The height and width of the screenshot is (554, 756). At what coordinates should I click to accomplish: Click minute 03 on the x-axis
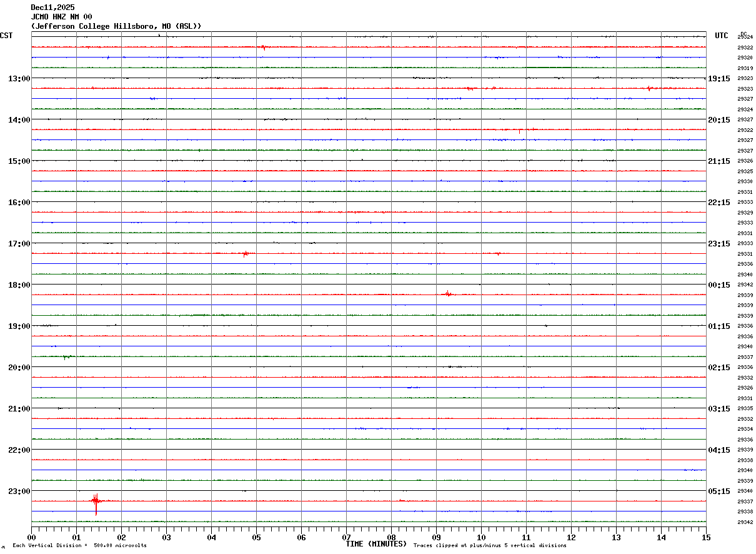[x=167, y=536]
